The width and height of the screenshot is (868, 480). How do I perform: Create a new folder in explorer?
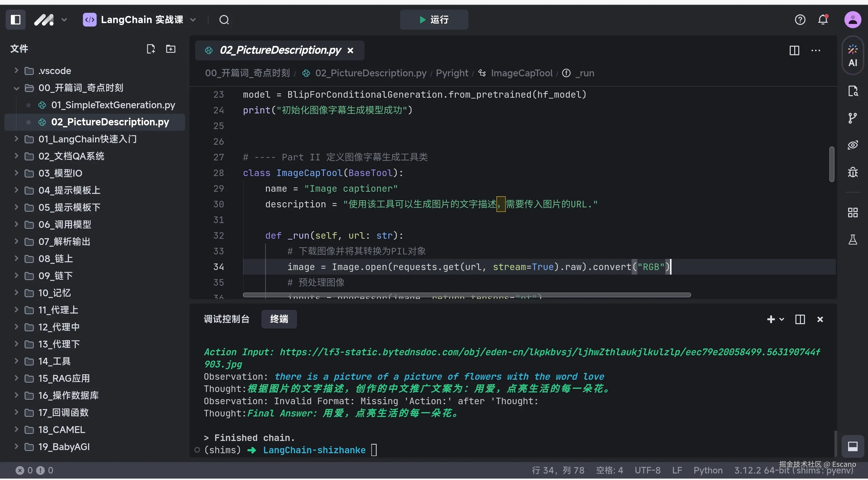coord(171,49)
